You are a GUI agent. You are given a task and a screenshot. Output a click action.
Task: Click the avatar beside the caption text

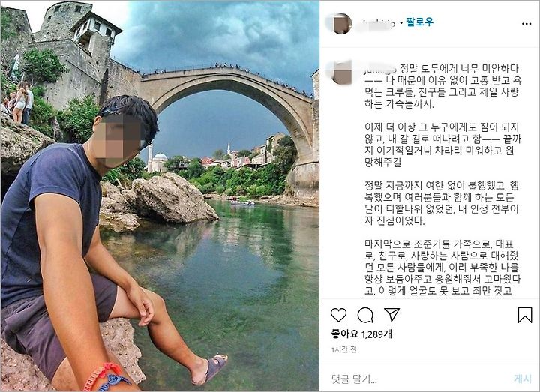(341, 72)
